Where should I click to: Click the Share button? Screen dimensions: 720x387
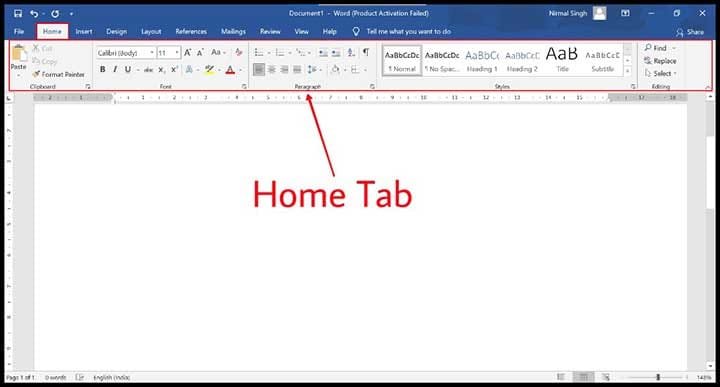coord(690,32)
